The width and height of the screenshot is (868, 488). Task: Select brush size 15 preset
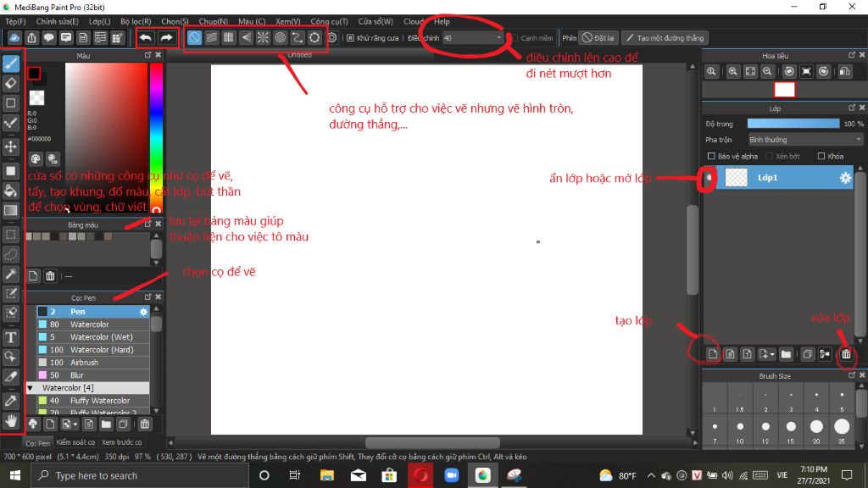click(x=791, y=430)
